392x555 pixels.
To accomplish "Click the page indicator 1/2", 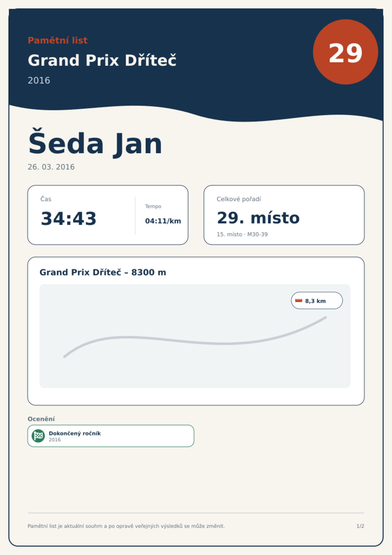I will pyautogui.click(x=360, y=526).
